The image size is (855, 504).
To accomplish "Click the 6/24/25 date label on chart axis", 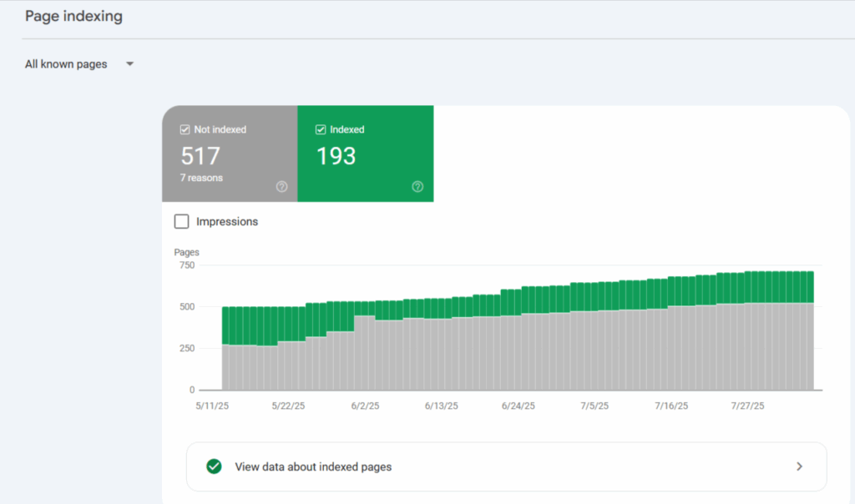I will (518, 406).
